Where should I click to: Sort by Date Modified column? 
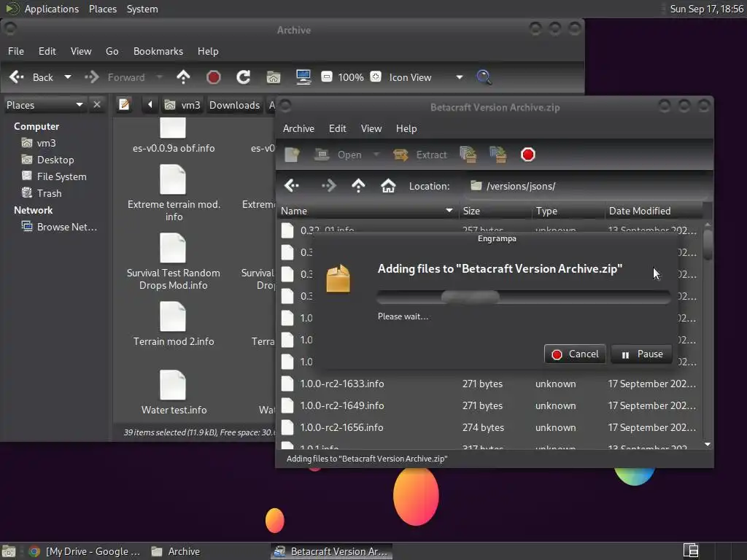[654, 211]
